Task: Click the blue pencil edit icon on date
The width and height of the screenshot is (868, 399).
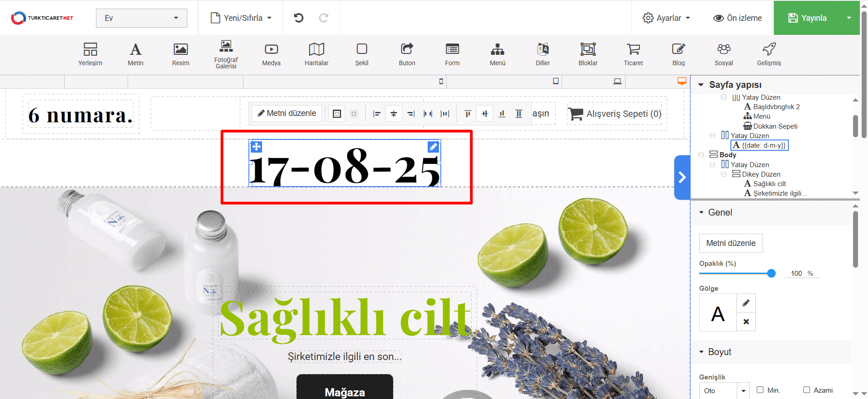Action: [433, 146]
